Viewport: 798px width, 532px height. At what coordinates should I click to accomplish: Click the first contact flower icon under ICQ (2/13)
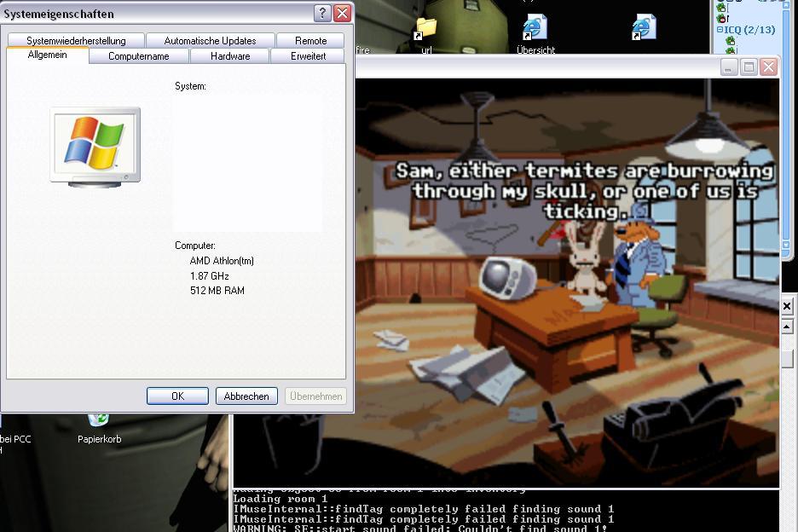pyautogui.click(x=731, y=40)
